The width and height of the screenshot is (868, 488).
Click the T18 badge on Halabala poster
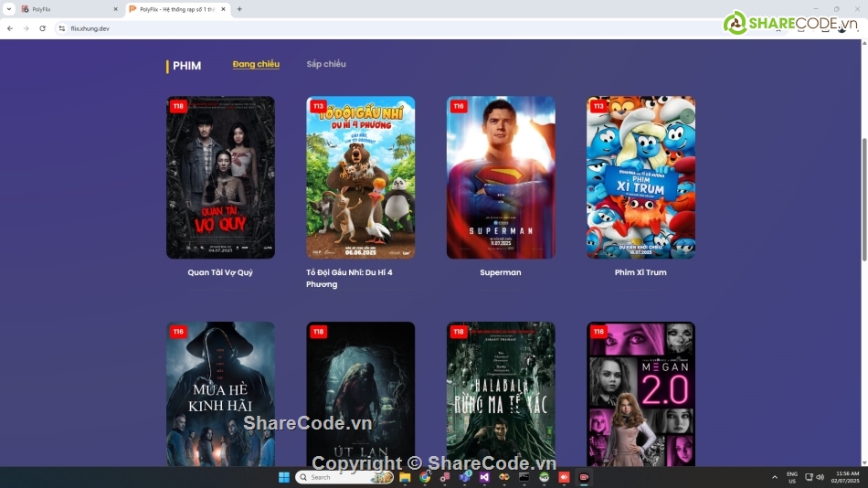459,332
